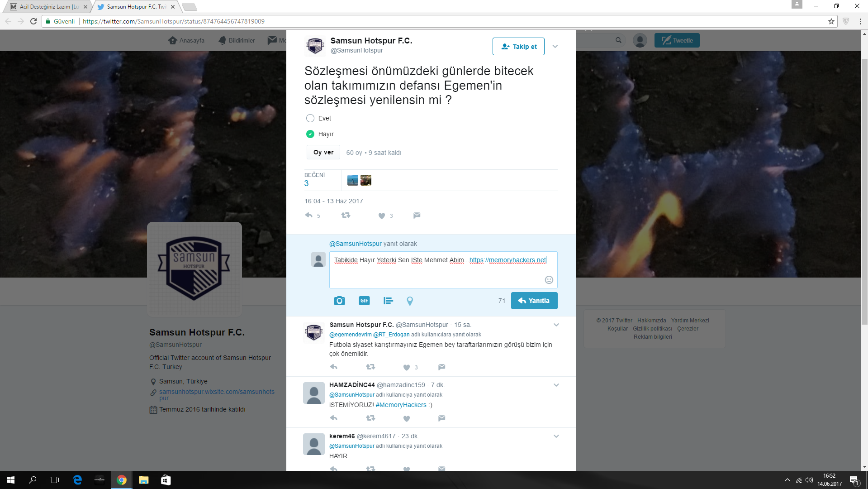
Task: Reply icon under the main tweet
Action: (x=309, y=216)
